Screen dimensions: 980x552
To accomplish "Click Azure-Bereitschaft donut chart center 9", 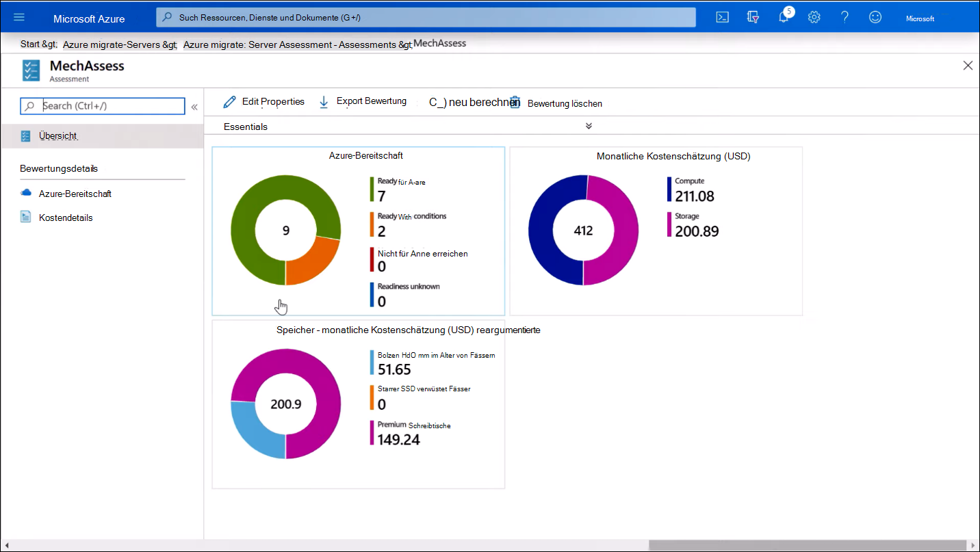I will (x=286, y=231).
